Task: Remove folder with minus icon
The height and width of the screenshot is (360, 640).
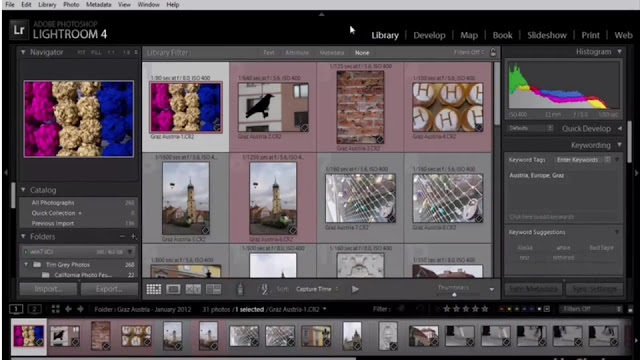Action: coord(122,236)
